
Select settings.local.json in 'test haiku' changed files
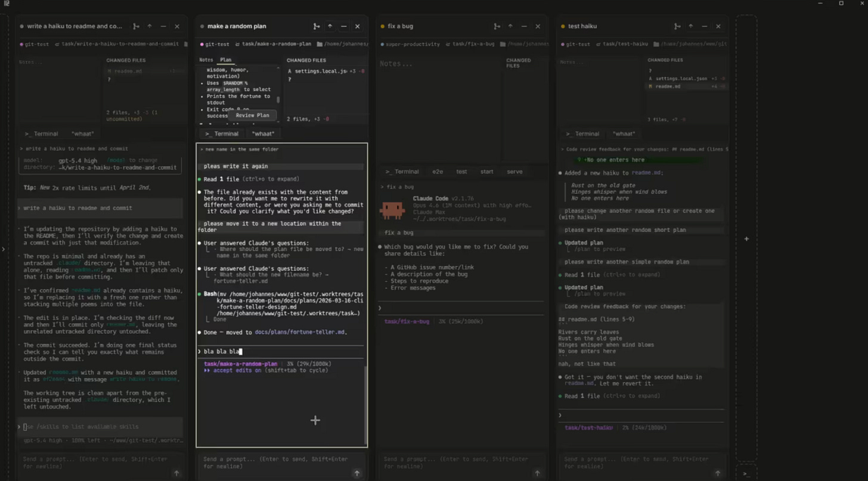coord(687,79)
